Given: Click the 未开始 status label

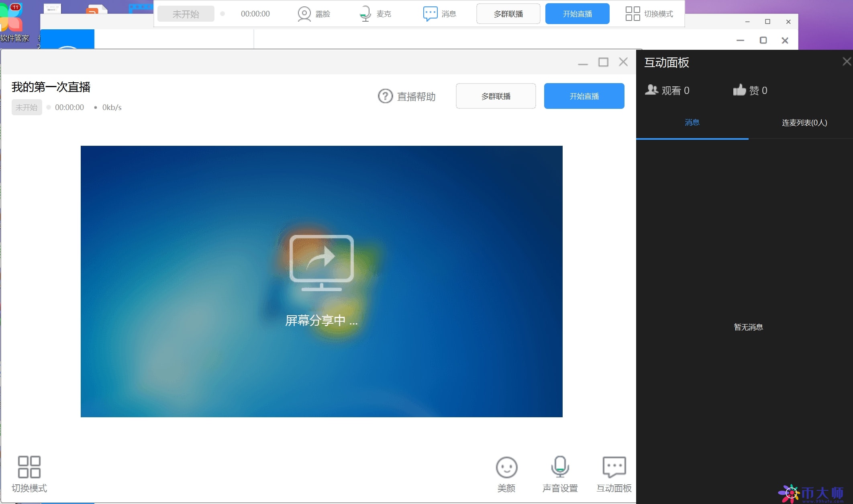Looking at the screenshot, I should point(27,107).
